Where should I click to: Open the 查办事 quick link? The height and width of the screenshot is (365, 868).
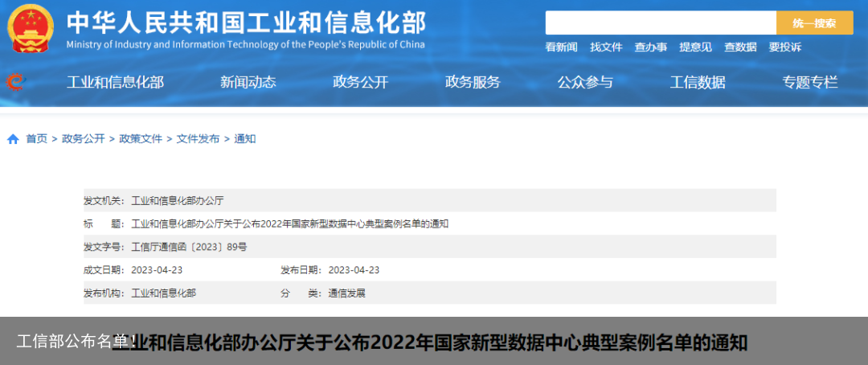pyautogui.click(x=651, y=47)
